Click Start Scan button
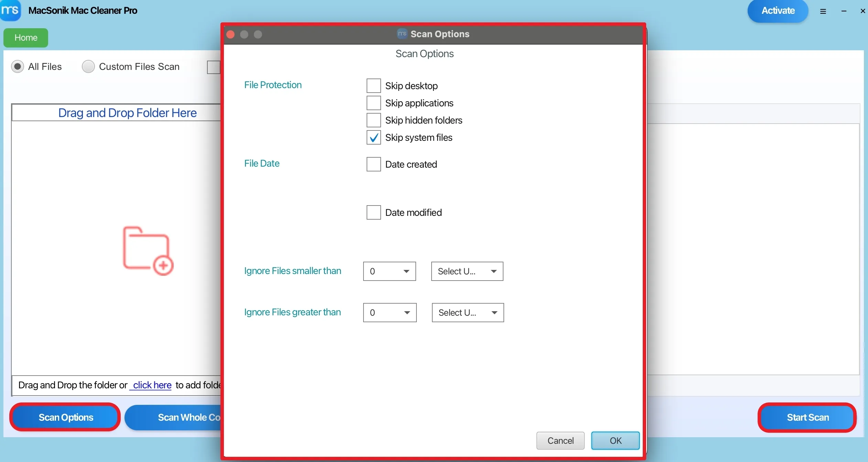 point(808,418)
